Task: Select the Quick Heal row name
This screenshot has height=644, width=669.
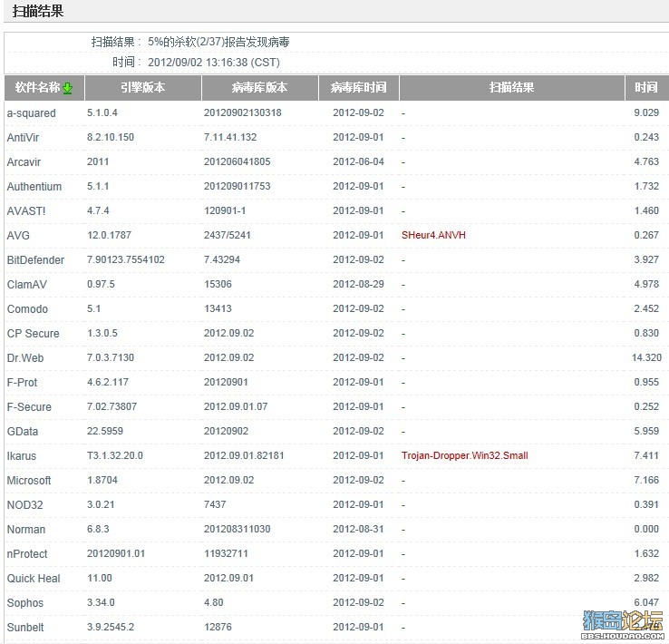Action: (x=34, y=579)
